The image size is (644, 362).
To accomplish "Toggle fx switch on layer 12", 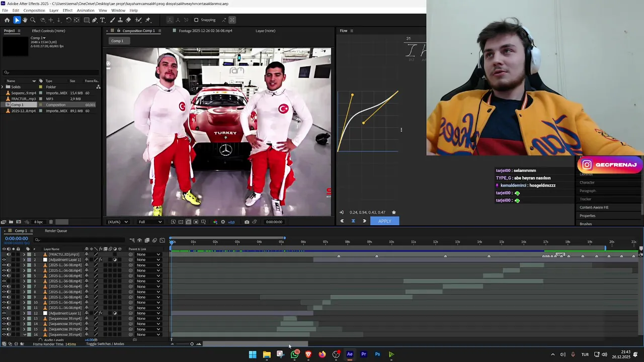I will click(x=101, y=313).
